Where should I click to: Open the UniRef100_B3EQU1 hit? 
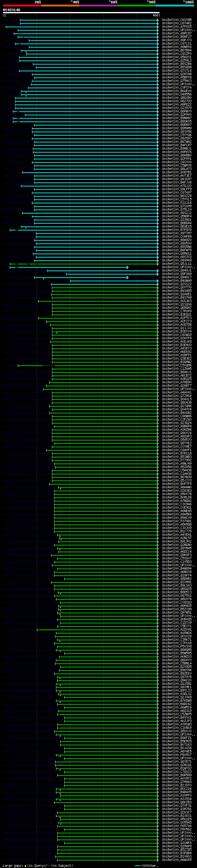pos(177,314)
